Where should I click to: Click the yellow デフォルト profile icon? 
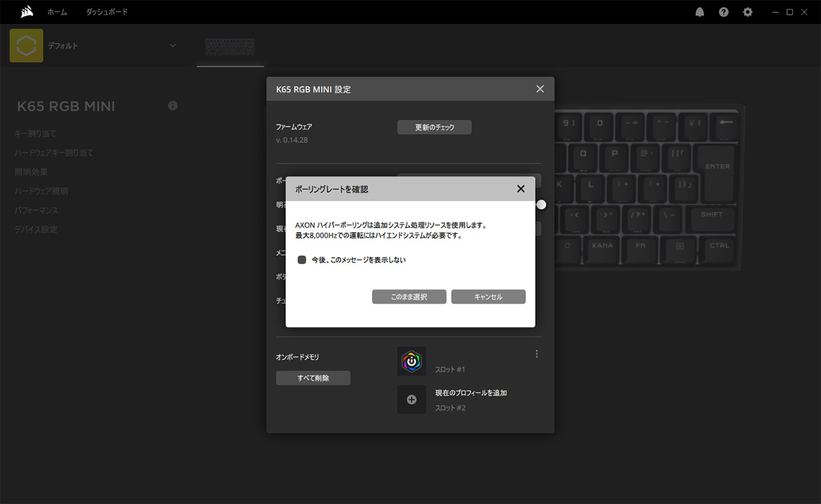[26, 46]
